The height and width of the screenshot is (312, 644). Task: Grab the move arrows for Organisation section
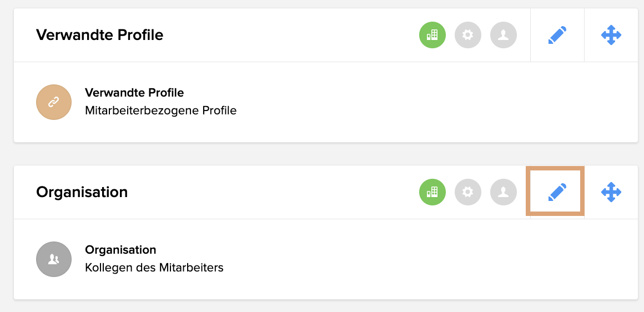pyautogui.click(x=611, y=192)
